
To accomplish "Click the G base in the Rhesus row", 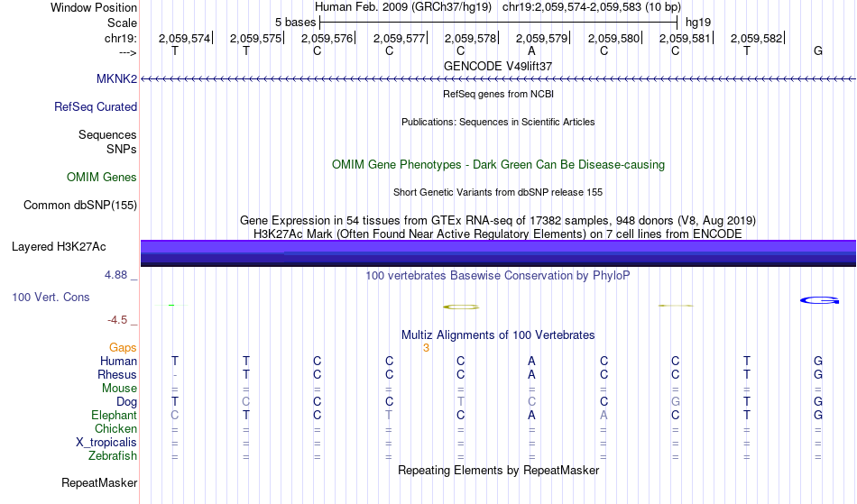I will (x=818, y=374).
